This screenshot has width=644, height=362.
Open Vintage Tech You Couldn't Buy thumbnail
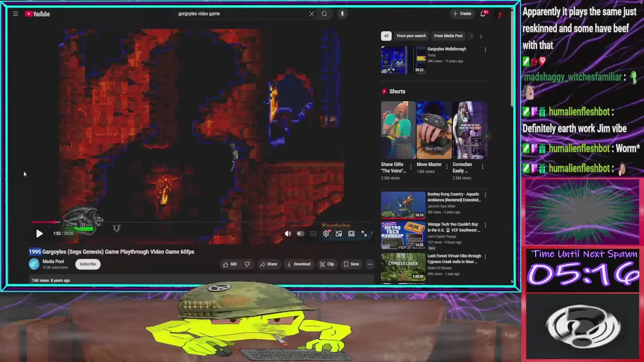[x=403, y=235]
